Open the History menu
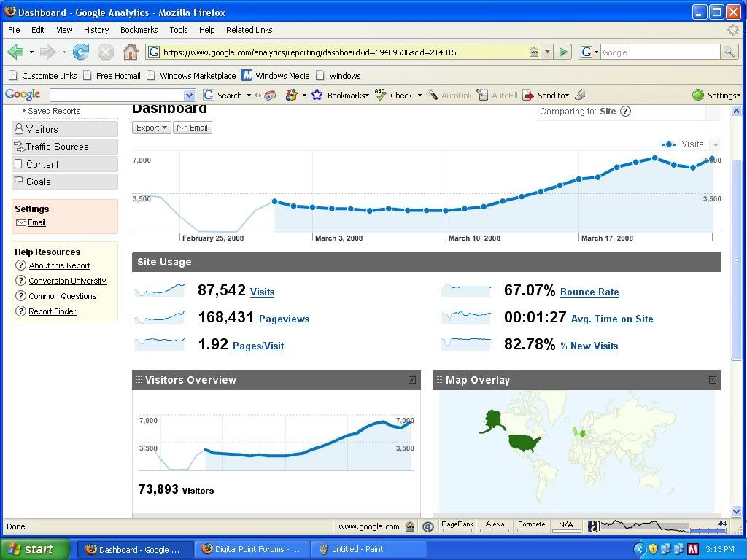The height and width of the screenshot is (560, 747). point(96,30)
